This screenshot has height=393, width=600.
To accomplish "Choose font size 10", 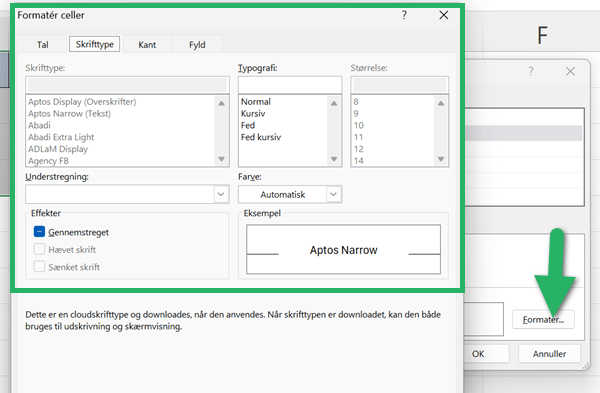I will 359,126.
